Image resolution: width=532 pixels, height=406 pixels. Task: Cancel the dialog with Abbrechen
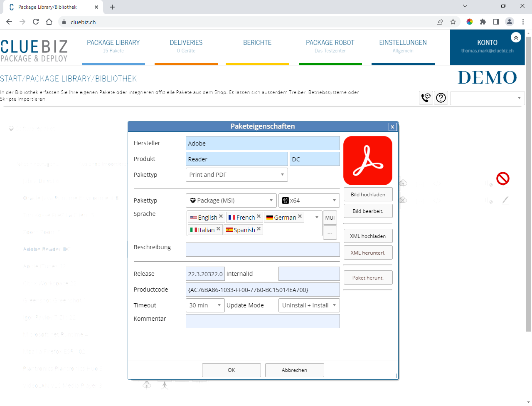click(295, 370)
